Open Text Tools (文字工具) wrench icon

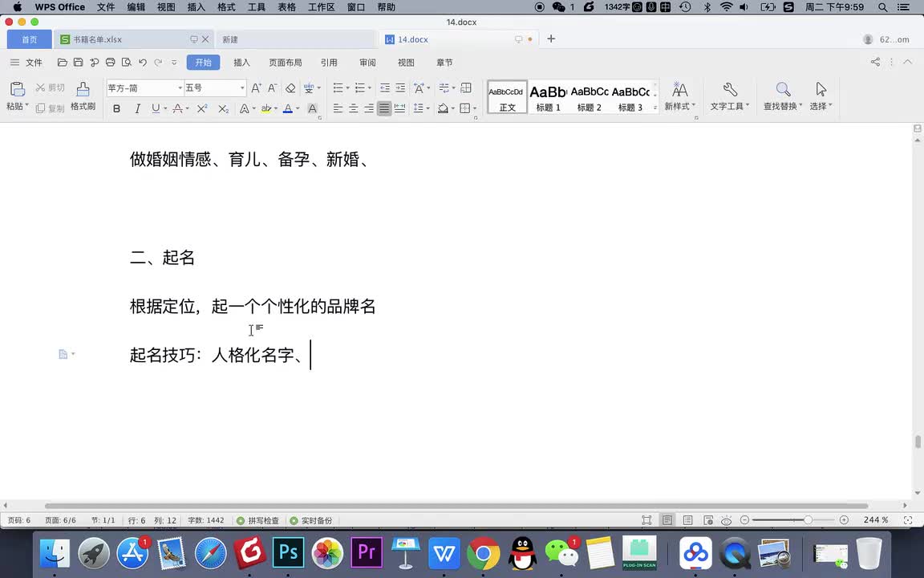(x=730, y=96)
